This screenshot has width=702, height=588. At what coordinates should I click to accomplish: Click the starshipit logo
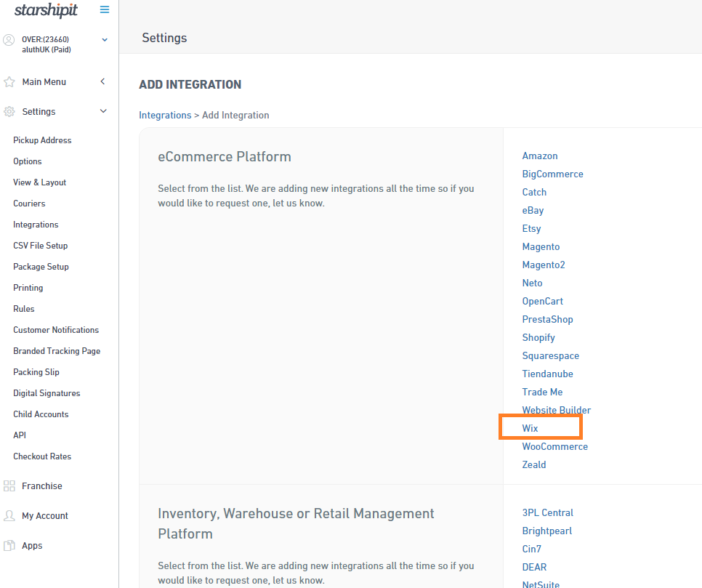(x=46, y=10)
